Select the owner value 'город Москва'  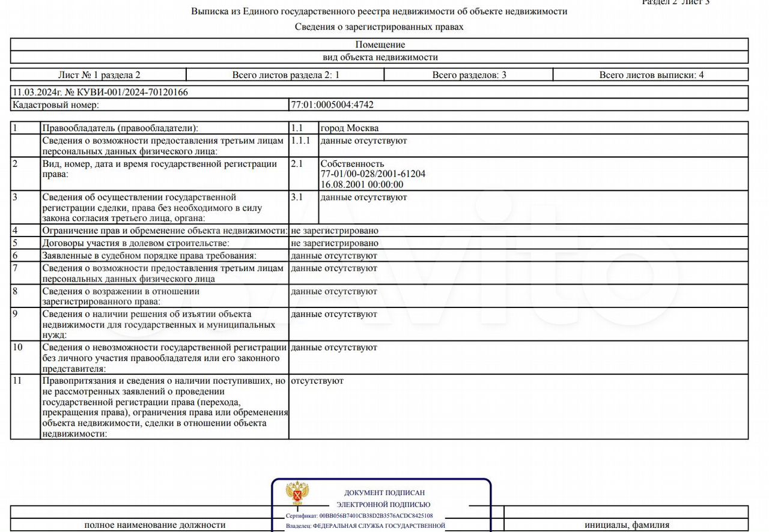350,128
